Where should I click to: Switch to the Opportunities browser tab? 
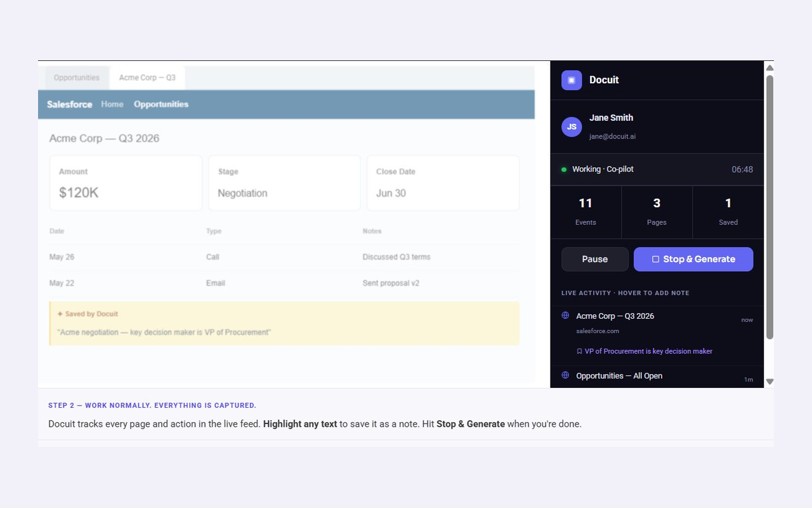click(77, 77)
